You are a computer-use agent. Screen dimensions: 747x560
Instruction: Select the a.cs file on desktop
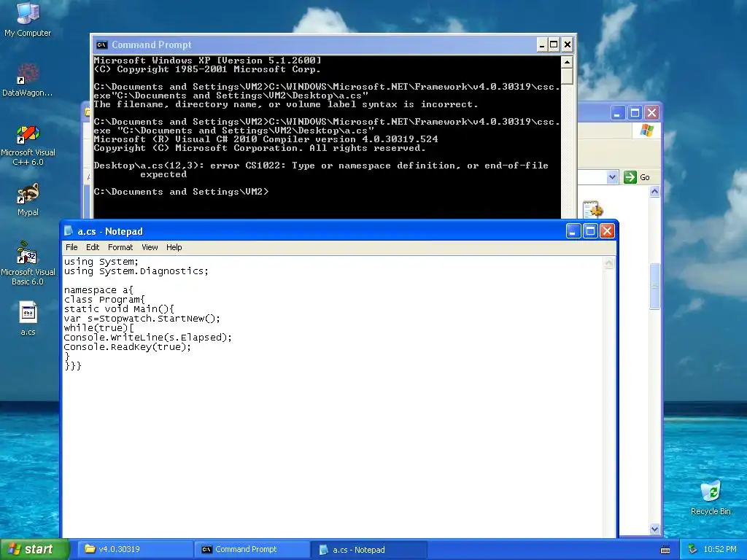click(28, 318)
